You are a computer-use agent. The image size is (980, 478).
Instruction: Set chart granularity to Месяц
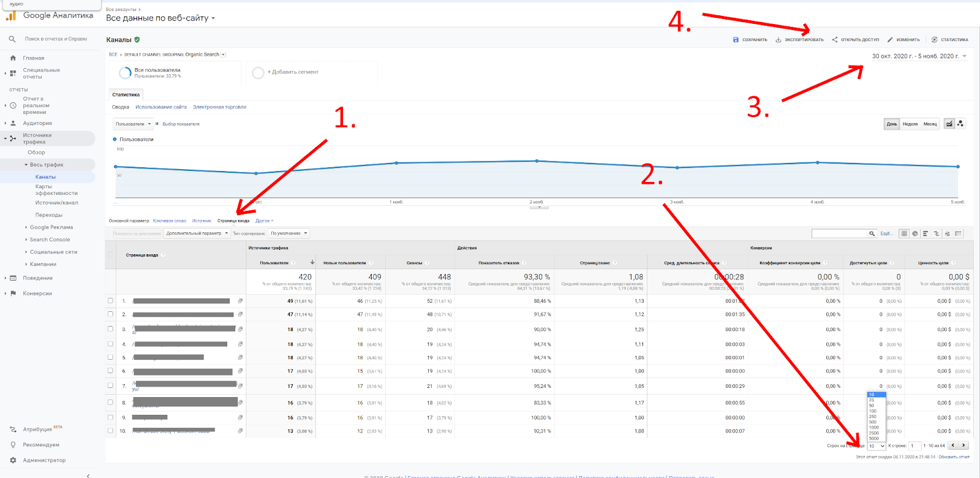pyautogui.click(x=930, y=124)
